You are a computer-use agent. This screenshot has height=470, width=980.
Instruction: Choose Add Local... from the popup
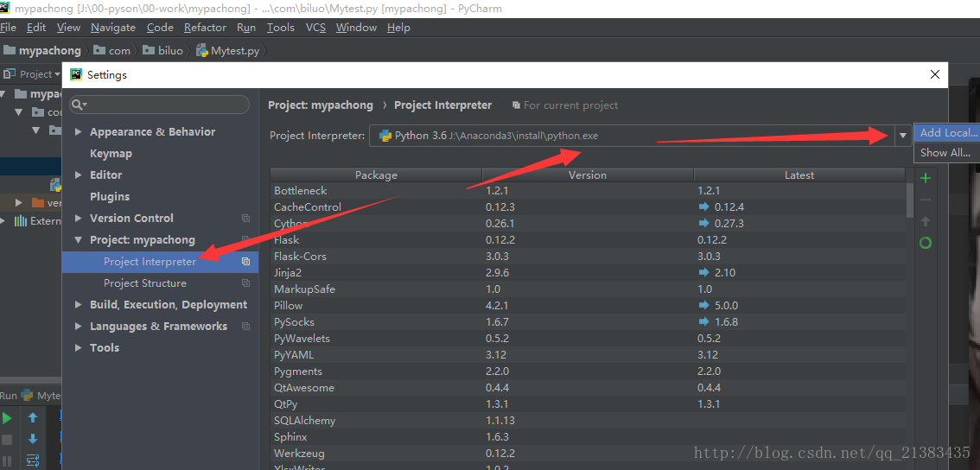947,133
